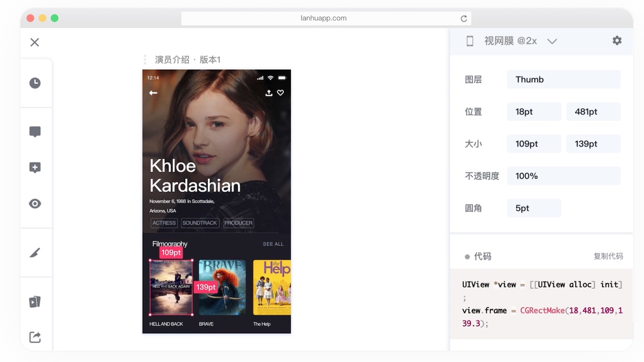Select the ACTRESS tag in the mockup
The height and width of the screenshot is (362, 644).
click(x=164, y=223)
